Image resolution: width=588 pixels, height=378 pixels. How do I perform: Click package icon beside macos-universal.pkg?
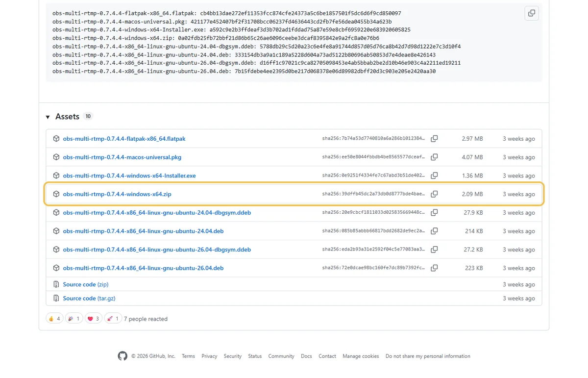[56, 157]
